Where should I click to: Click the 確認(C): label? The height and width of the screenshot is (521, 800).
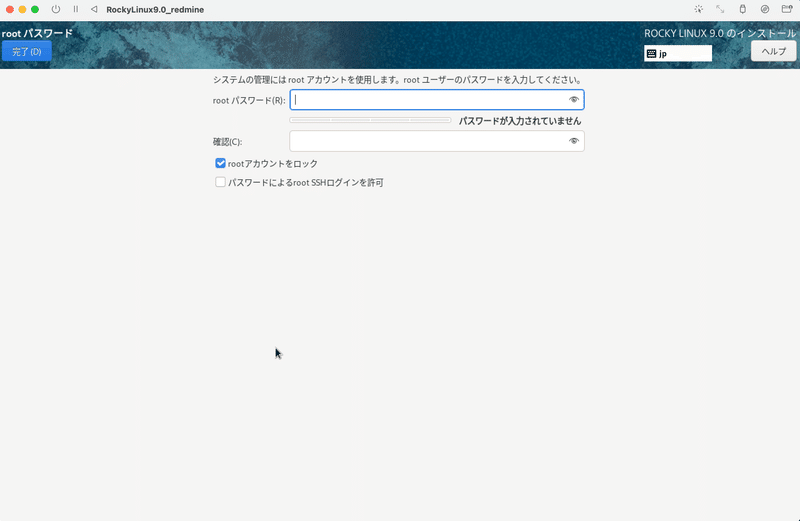(228, 142)
